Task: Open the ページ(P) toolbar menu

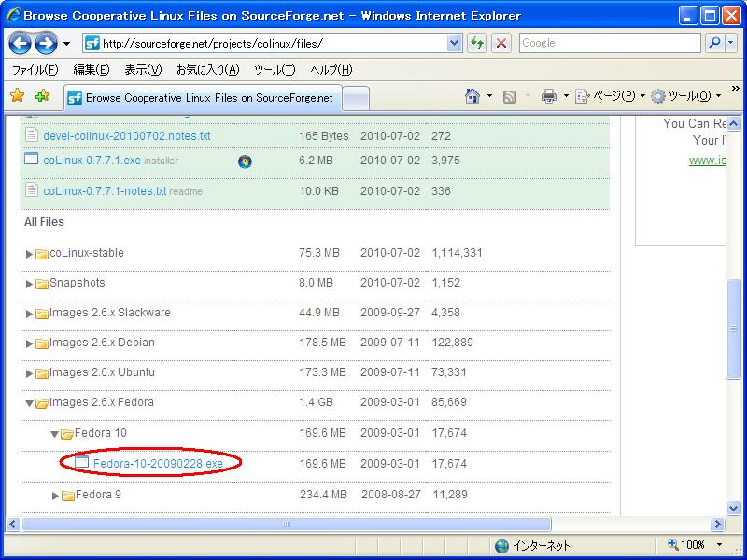Action: click(611, 96)
